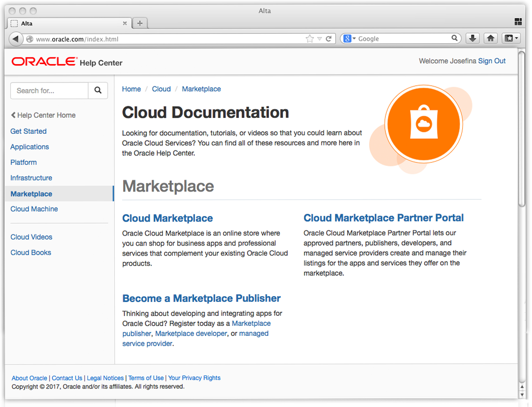This screenshot has width=532, height=407.
Task: Click the Marketplace breadcrumb
Action: [x=201, y=89]
